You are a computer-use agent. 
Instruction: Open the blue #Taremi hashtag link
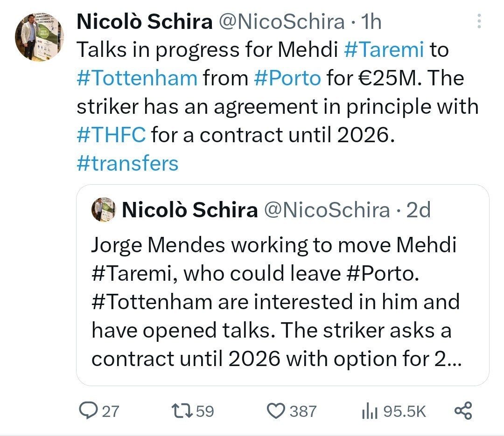[384, 50]
